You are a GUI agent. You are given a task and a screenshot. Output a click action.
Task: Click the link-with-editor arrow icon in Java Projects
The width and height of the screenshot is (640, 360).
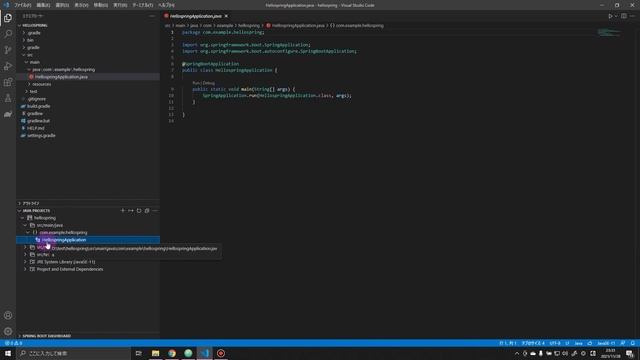[131, 211]
